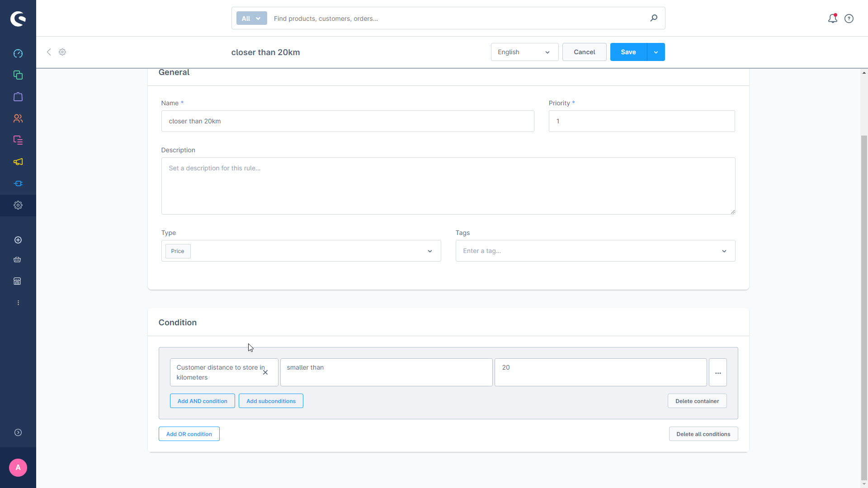Click the Save button
The height and width of the screenshot is (488, 868).
click(x=628, y=52)
